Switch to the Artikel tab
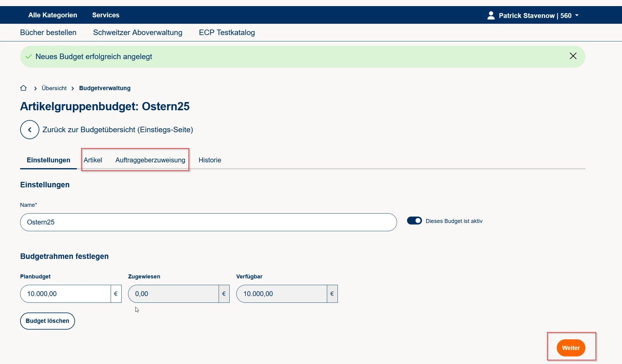622x364 pixels. coord(93,160)
